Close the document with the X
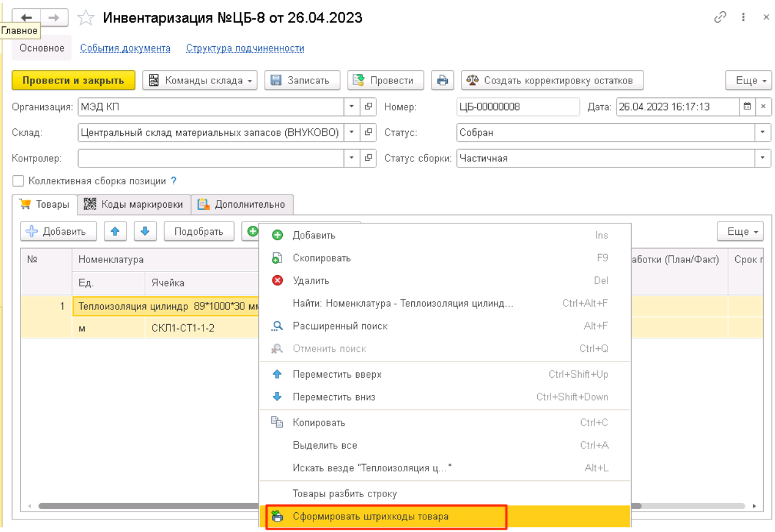Image resolution: width=775 pixels, height=532 pixels. (x=766, y=17)
